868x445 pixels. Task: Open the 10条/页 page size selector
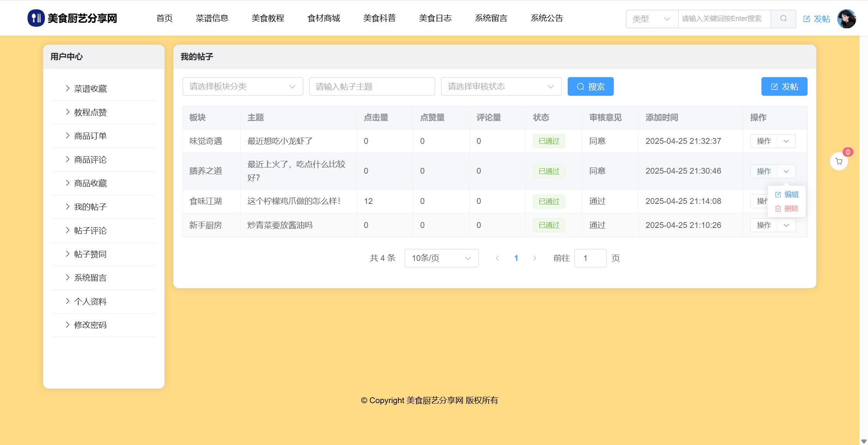click(441, 258)
